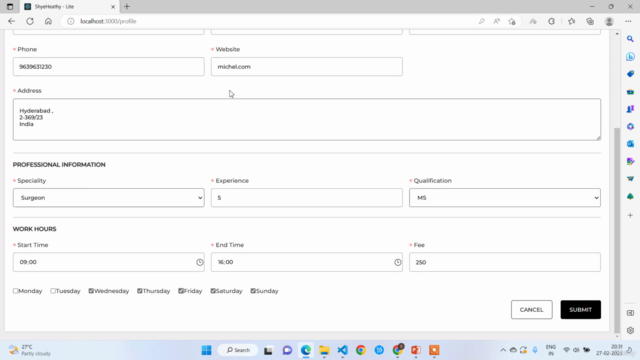640x360 pixels.
Task: Open the sidebar search tool
Action: tap(630, 39)
